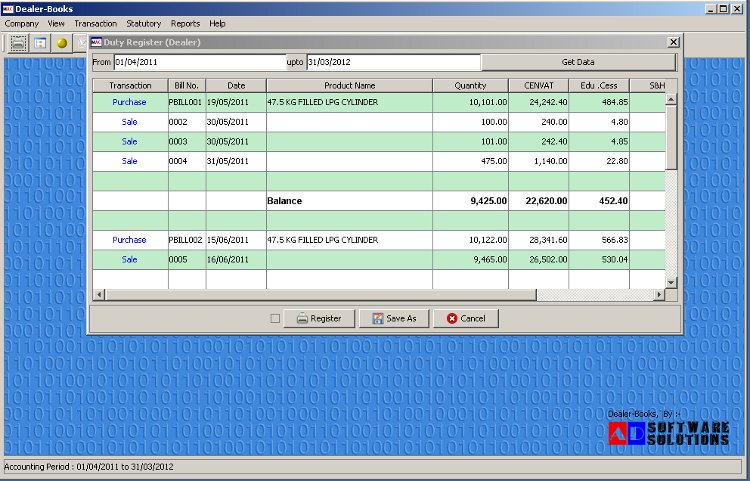The height and width of the screenshot is (481, 750).
Task: Open the Reports menu
Action: (x=185, y=23)
